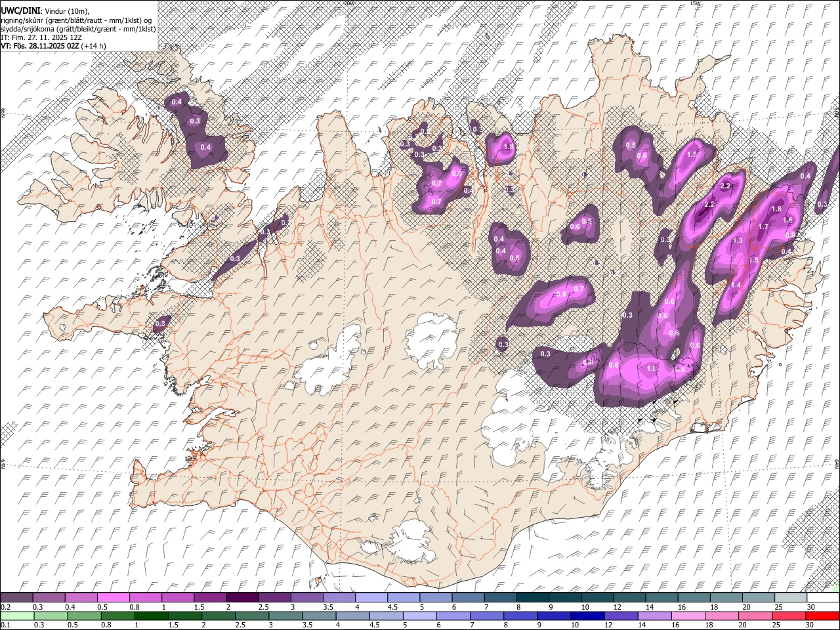
Task: Click the "1.4" snowfall value on the map
Action: click(736, 285)
